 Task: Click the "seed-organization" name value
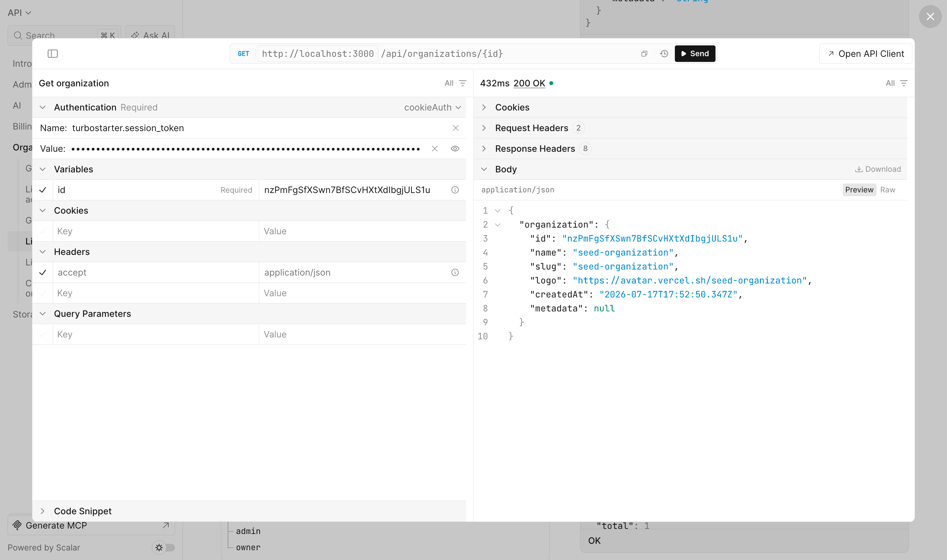(x=623, y=253)
